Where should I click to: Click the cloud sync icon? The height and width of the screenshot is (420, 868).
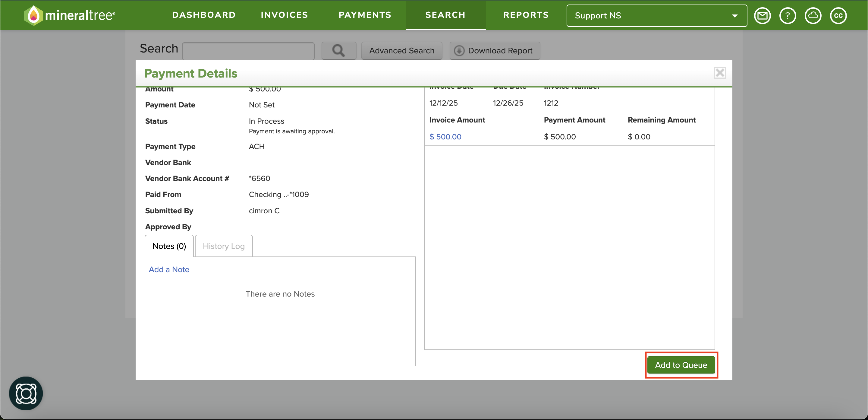pos(813,15)
